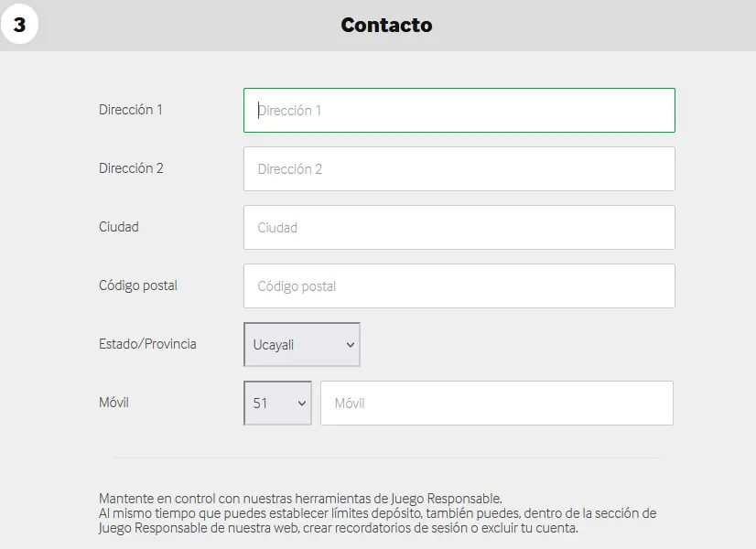
Task: Open the Estado/Provincia dropdown showing Ucayali
Action: [x=301, y=344]
